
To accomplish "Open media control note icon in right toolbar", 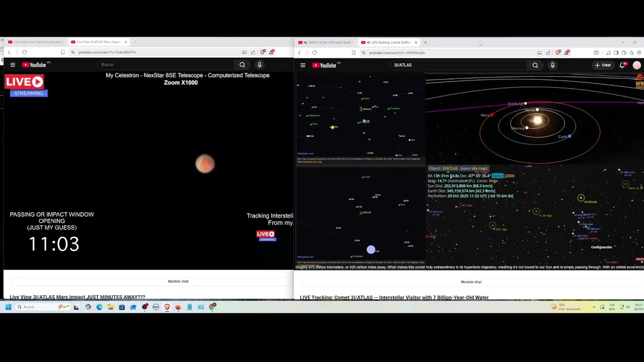I will [608, 52].
